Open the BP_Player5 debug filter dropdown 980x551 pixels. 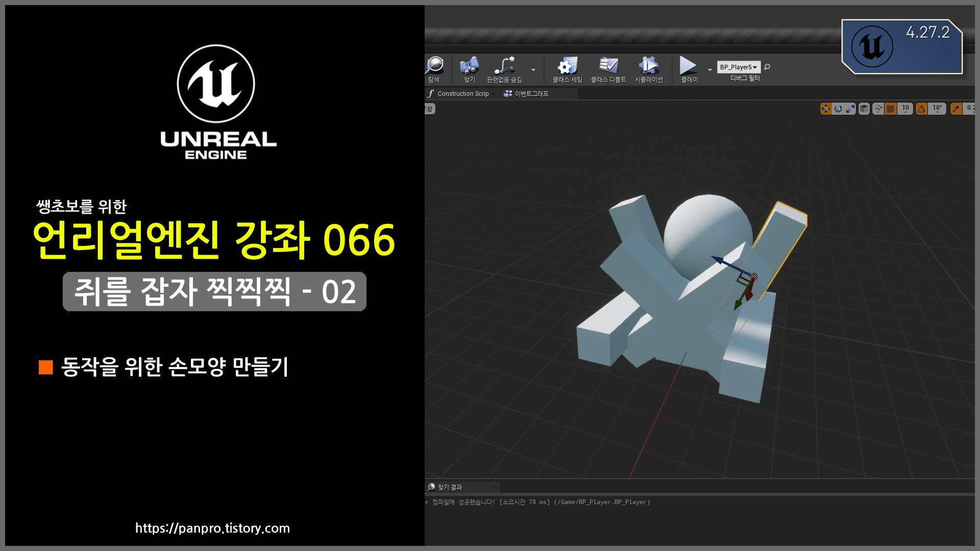coord(738,67)
